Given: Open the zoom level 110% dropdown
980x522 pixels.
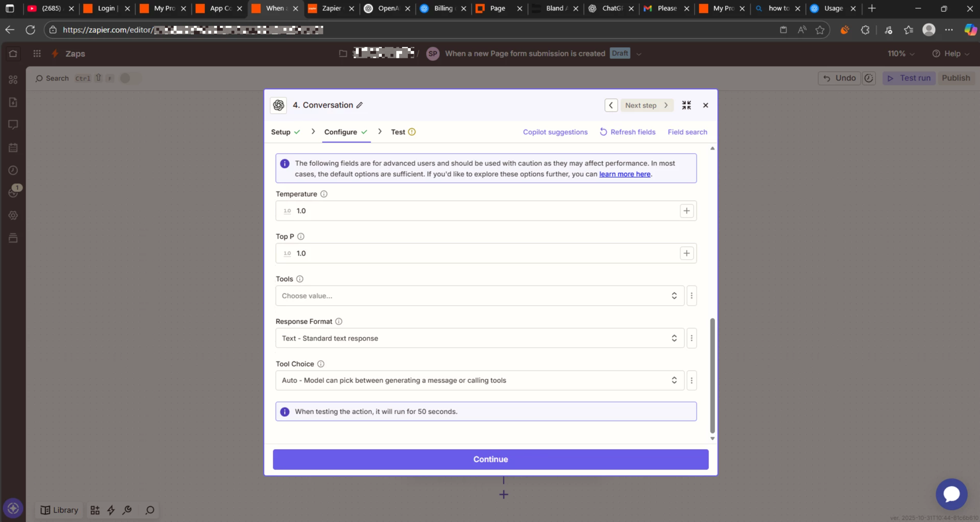Looking at the screenshot, I should tap(901, 54).
